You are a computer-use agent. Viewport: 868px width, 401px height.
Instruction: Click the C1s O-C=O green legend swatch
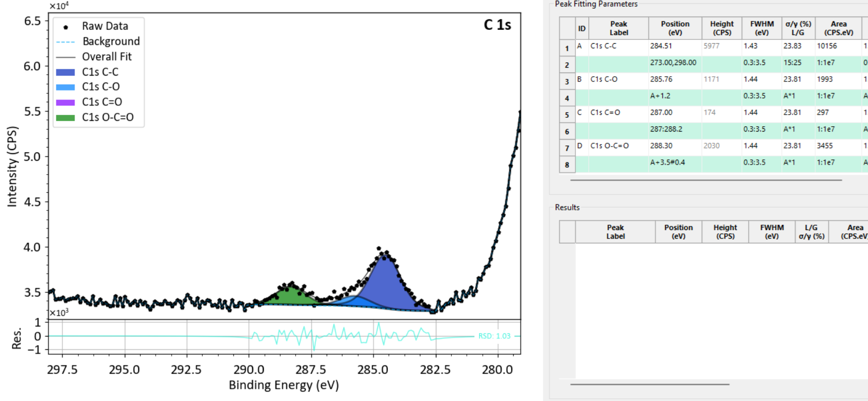tap(65, 117)
